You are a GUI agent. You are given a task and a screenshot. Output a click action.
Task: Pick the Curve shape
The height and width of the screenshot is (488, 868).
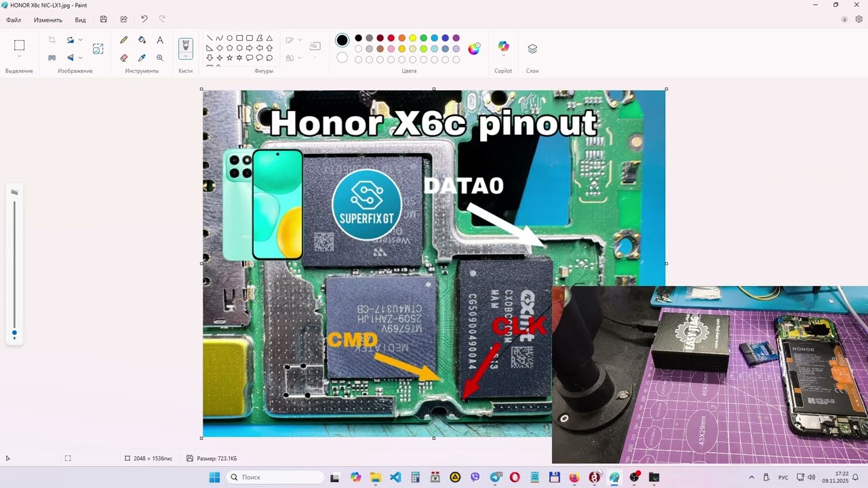[220, 38]
